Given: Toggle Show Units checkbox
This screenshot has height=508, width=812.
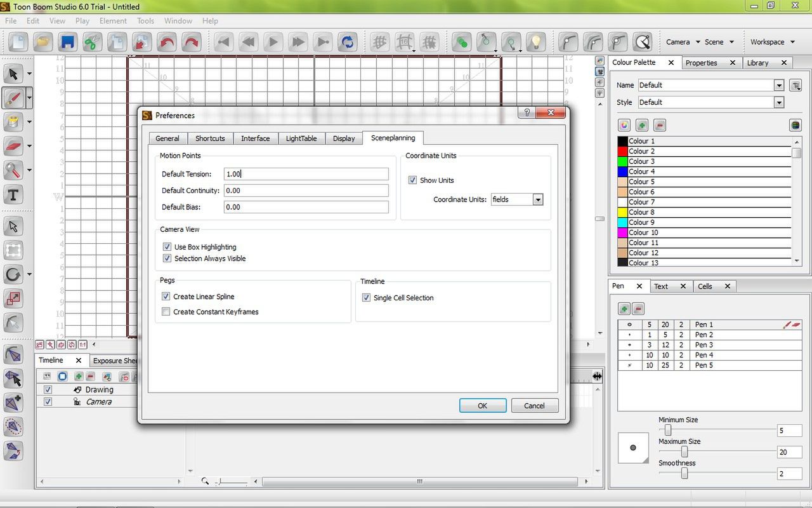Looking at the screenshot, I should pos(412,180).
